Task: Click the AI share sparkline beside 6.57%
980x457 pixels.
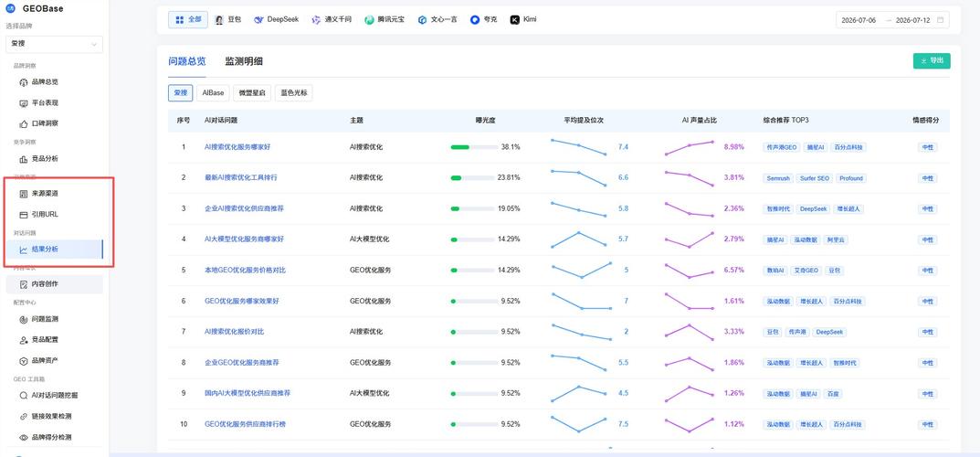Action: click(690, 270)
